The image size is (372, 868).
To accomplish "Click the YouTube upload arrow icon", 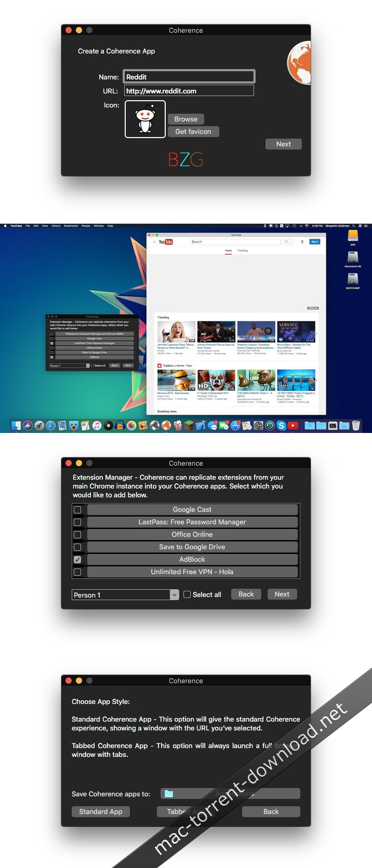I will (302, 242).
